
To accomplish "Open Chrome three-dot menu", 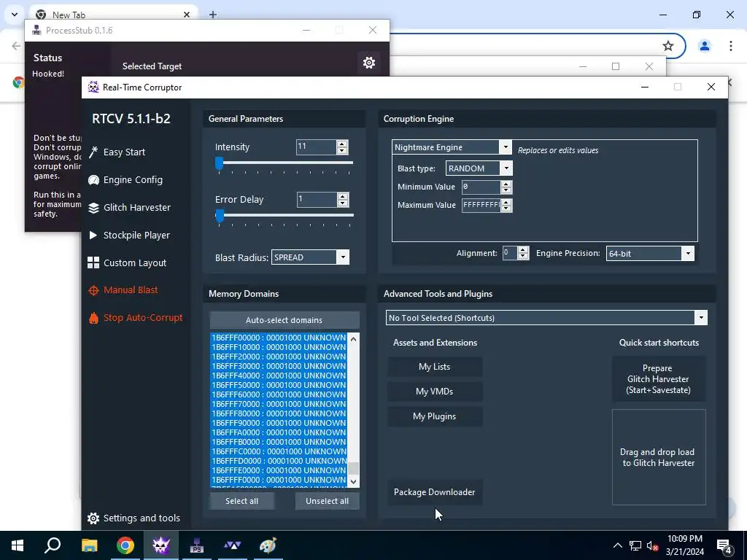I will (731, 46).
